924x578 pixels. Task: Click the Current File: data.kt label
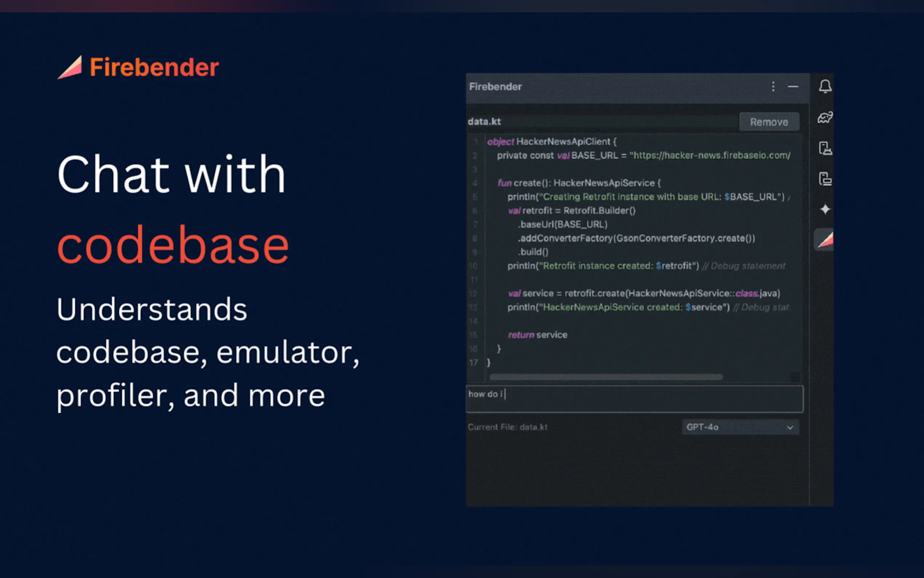click(507, 427)
